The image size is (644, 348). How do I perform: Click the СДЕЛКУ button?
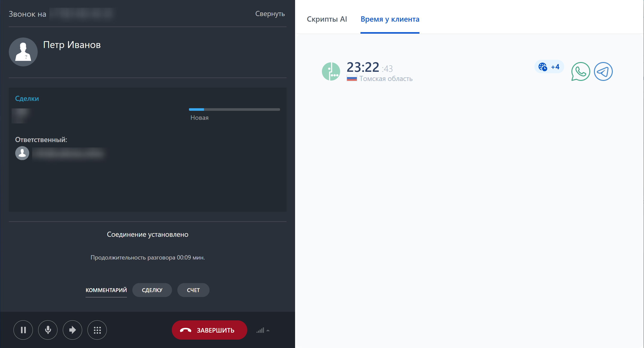point(152,290)
